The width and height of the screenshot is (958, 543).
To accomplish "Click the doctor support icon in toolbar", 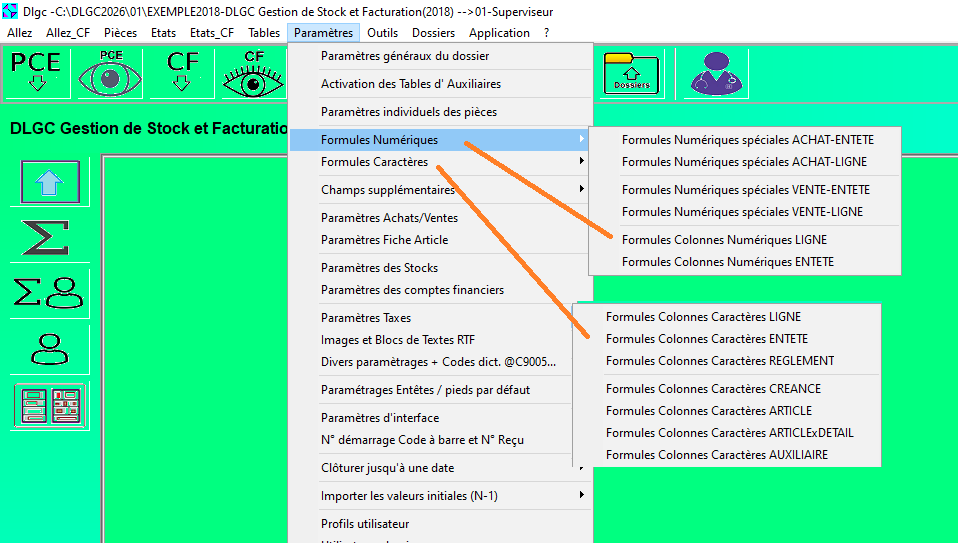I will tap(712, 73).
